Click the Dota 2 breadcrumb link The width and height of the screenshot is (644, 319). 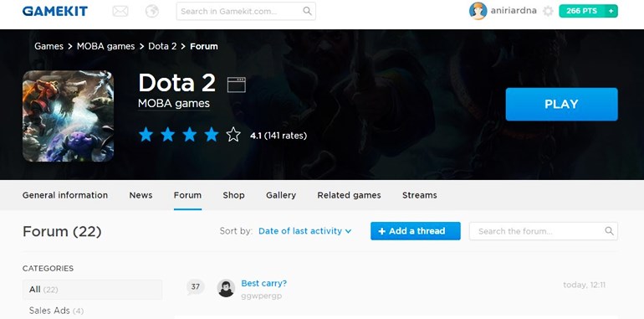click(x=162, y=46)
